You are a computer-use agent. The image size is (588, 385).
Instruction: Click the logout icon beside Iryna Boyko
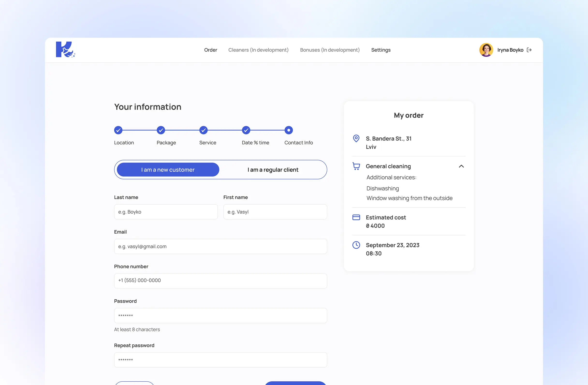point(529,50)
